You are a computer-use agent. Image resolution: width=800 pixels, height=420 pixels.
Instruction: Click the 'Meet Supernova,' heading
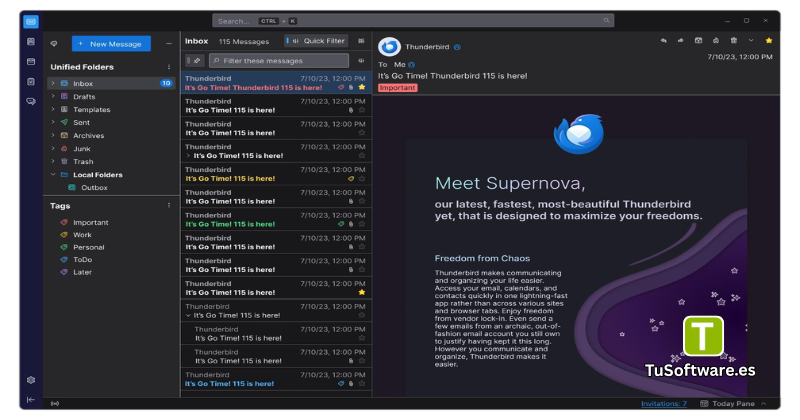coord(510,183)
